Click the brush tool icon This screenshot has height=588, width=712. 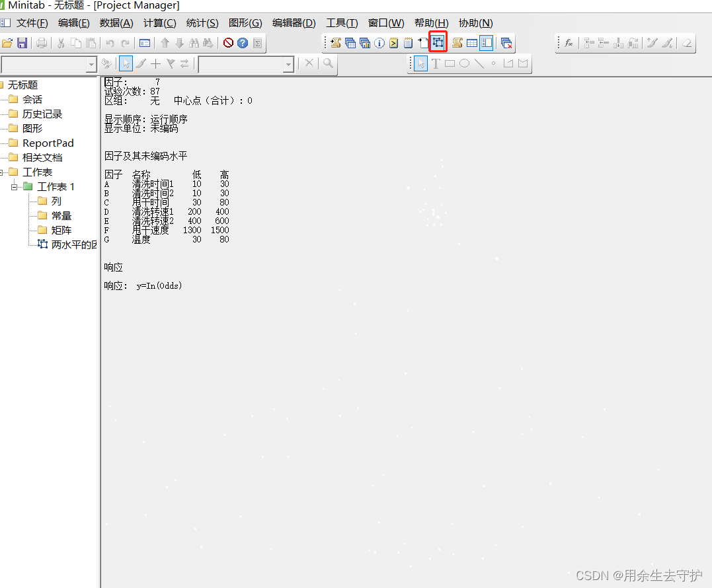pyautogui.click(x=141, y=63)
